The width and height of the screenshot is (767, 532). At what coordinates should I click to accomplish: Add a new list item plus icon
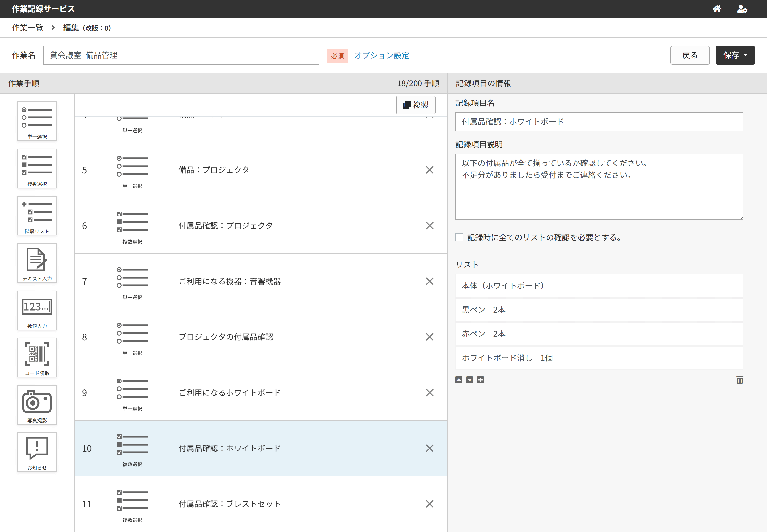point(480,380)
